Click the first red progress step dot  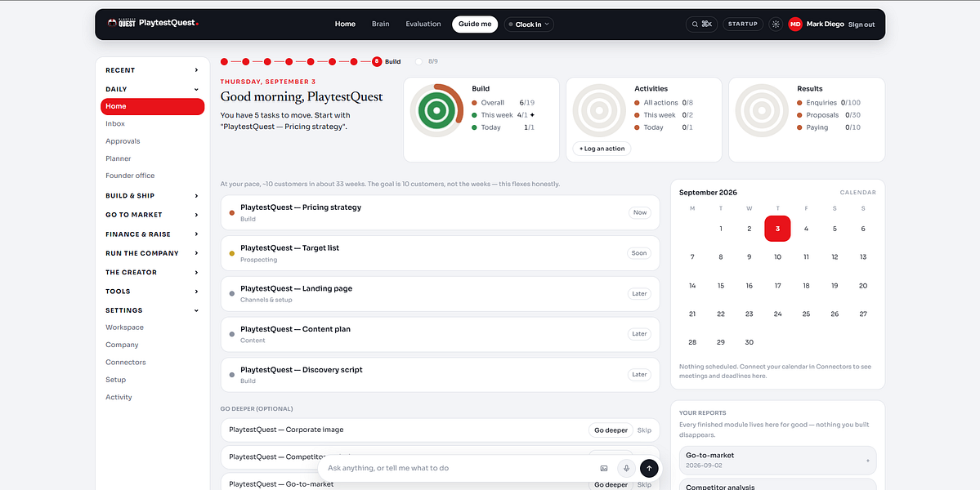(x=225, y=62)
